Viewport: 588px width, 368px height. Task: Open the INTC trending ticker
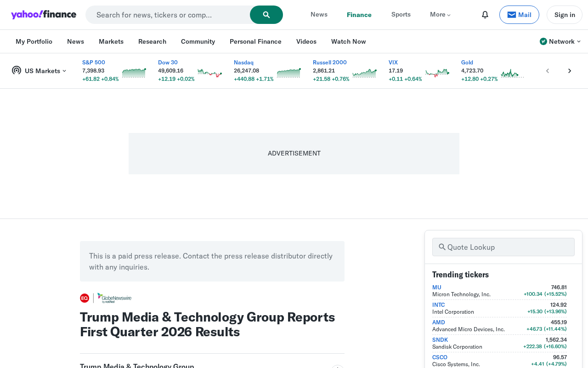pyautogui.click(x=439, y=305)
